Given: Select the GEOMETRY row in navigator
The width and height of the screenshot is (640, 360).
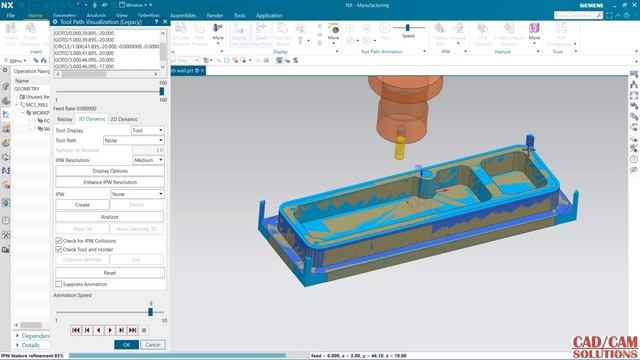Looking at the screenshot, I should click(27, 89).
